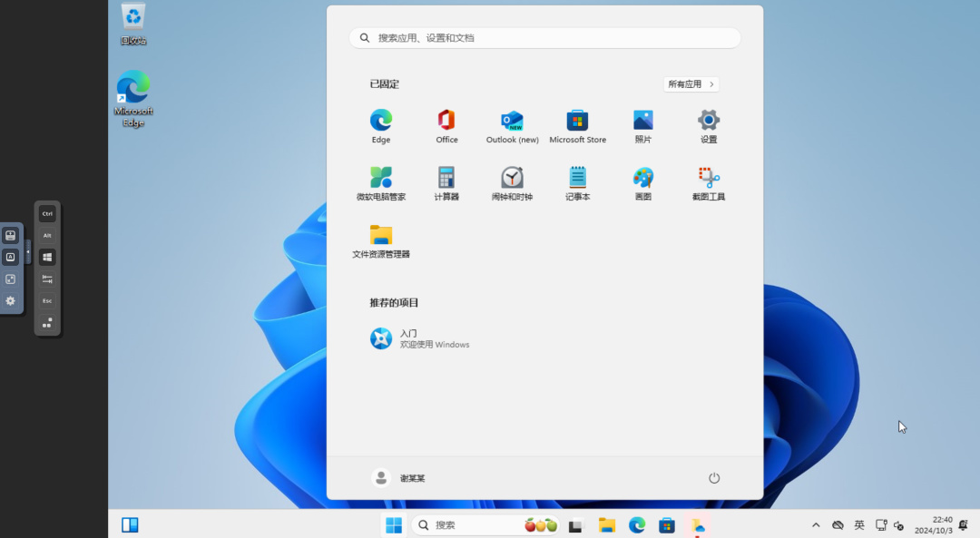The width and height of the screenshot is (980, 538).
Task: Open the 照片 (Photos) app
Action: coord(643,127)
